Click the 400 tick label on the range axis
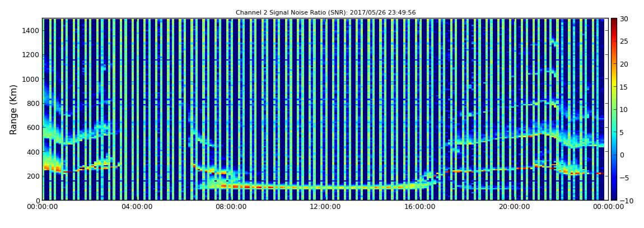 [33, 152]
